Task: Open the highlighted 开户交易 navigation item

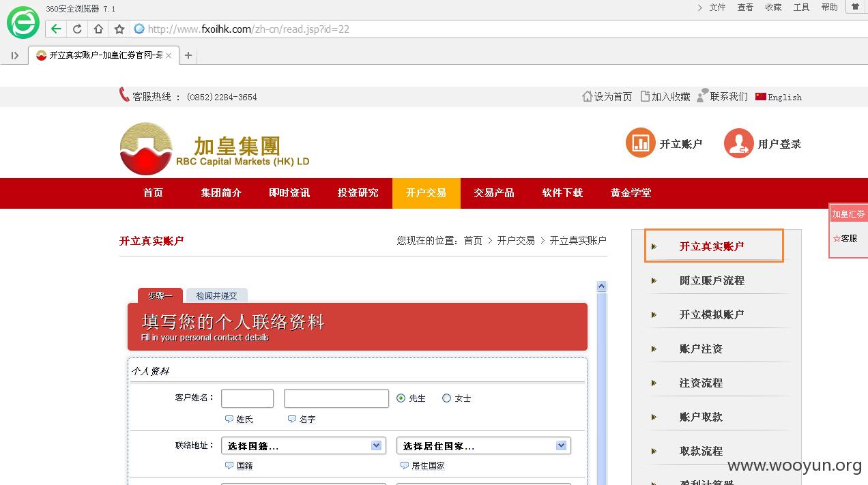Action: click(426, 193)
